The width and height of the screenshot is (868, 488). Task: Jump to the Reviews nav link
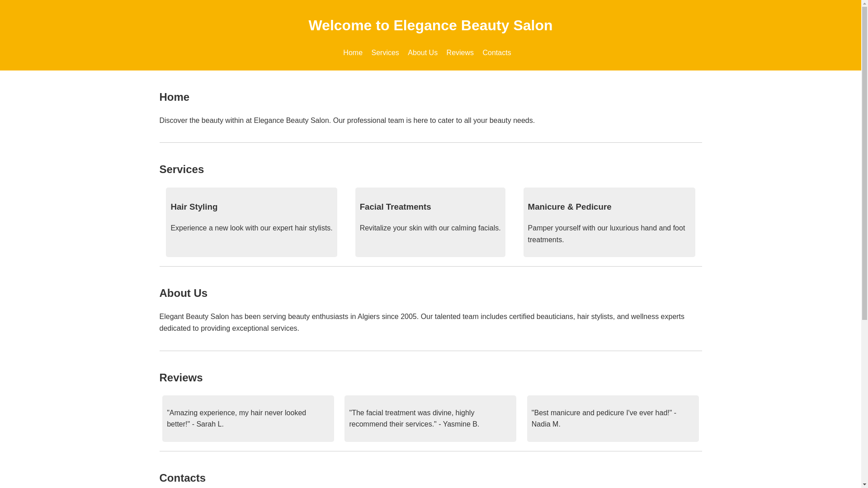460,53
